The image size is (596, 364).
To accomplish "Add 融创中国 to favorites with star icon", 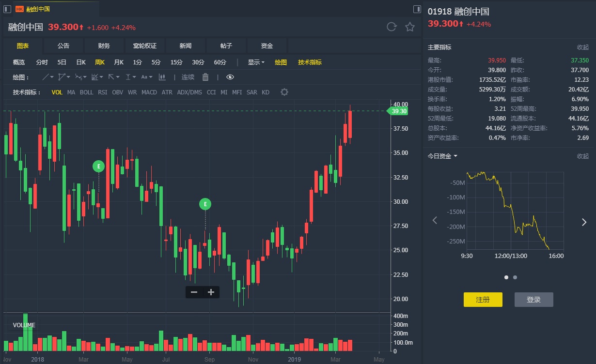I will 410,27.
